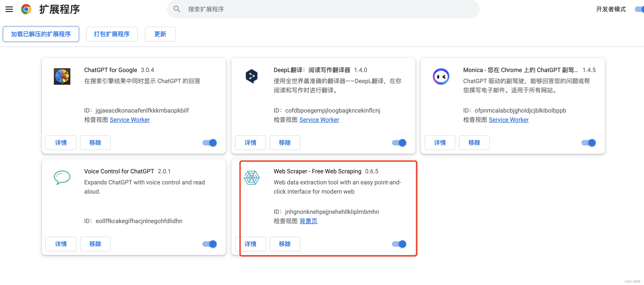Click the Web Scraper extension icon

[252, 178]
